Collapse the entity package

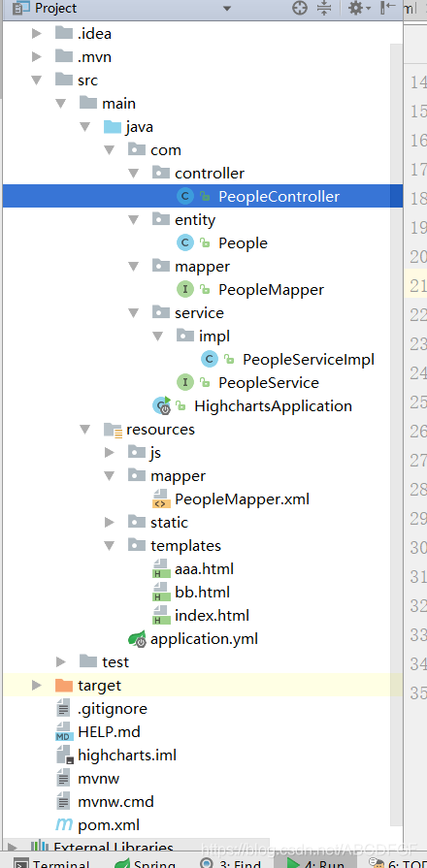(x=133, y=220)
